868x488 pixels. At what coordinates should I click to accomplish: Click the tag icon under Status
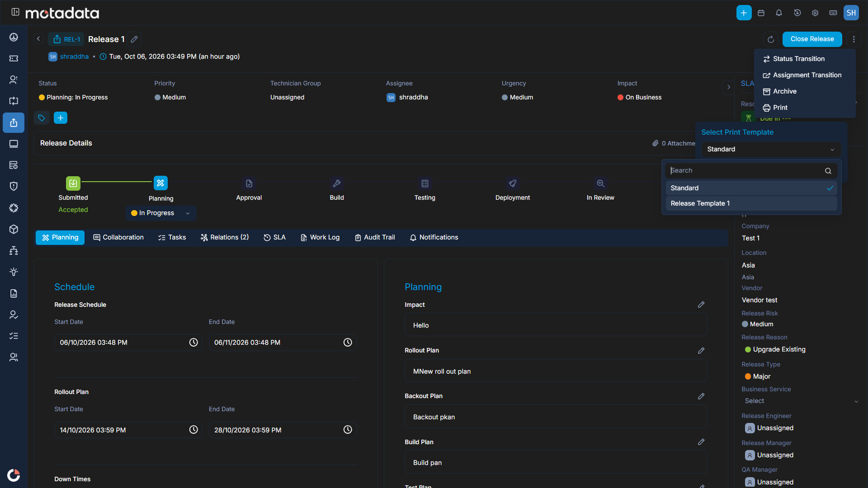(42, 118)
